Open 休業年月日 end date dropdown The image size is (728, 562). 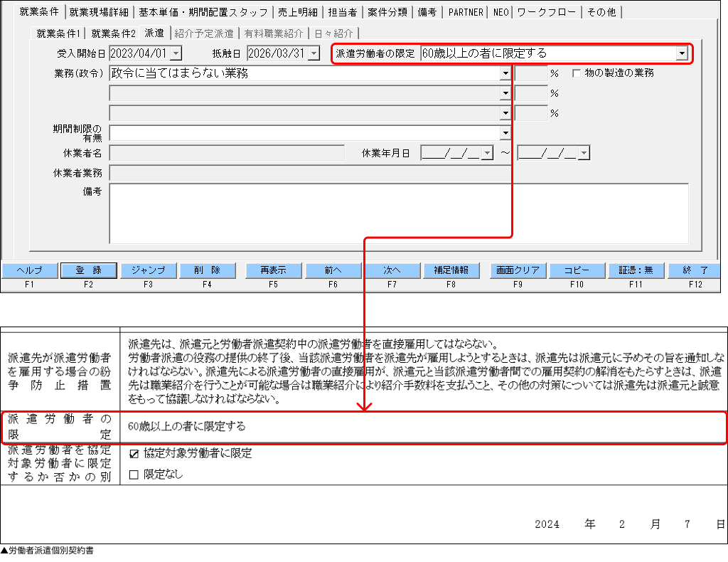coord(584,153)
